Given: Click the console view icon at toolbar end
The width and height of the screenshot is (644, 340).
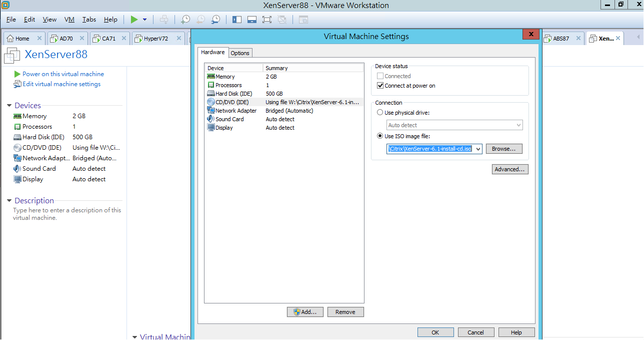Looking at the screenshot, I should (x=303, y=20).
